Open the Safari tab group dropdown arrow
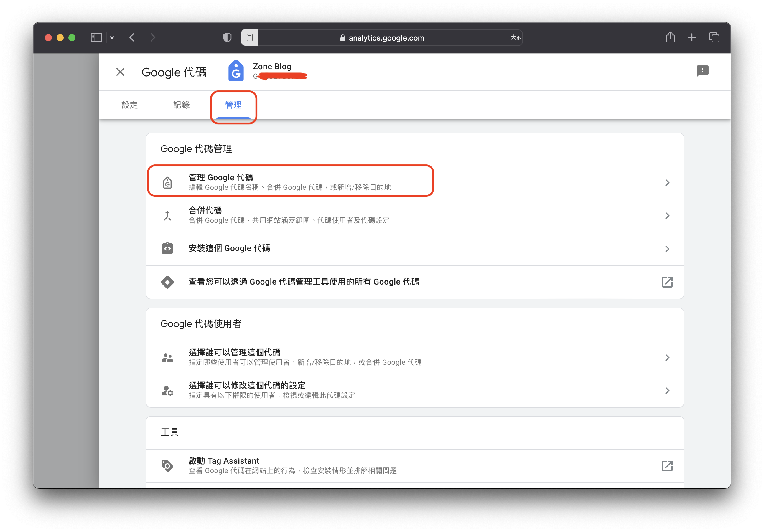 (112, 38)
